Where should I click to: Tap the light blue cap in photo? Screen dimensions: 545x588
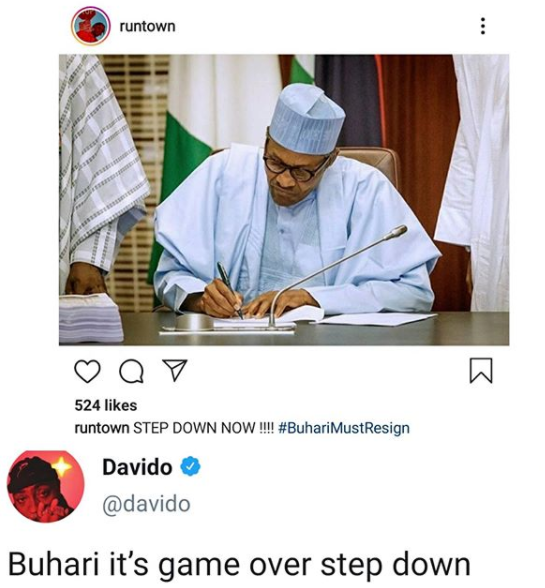tap(307, 119)
